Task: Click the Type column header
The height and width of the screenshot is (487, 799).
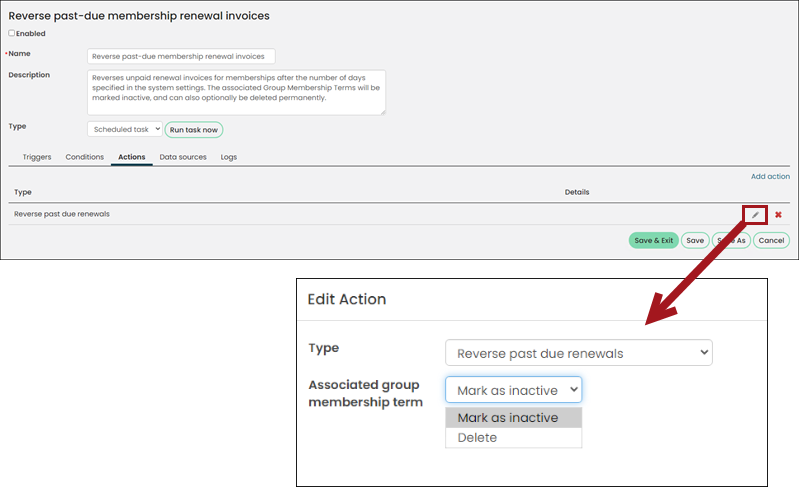Action: [x=23, y=192]
